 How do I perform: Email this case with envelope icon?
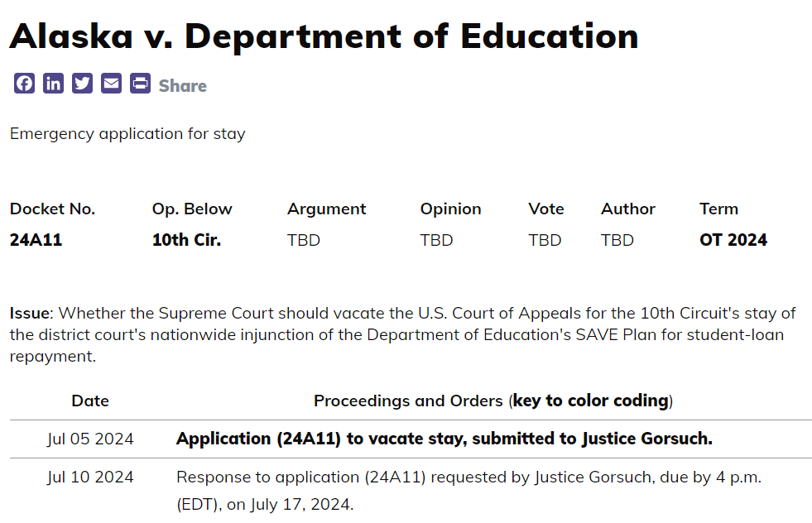coord(112,84)
